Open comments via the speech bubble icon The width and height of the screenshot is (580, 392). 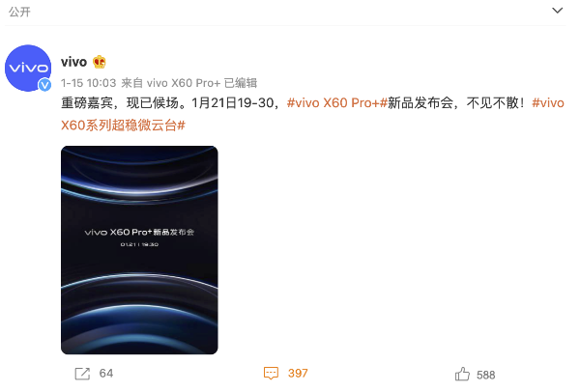coord(271,373)
